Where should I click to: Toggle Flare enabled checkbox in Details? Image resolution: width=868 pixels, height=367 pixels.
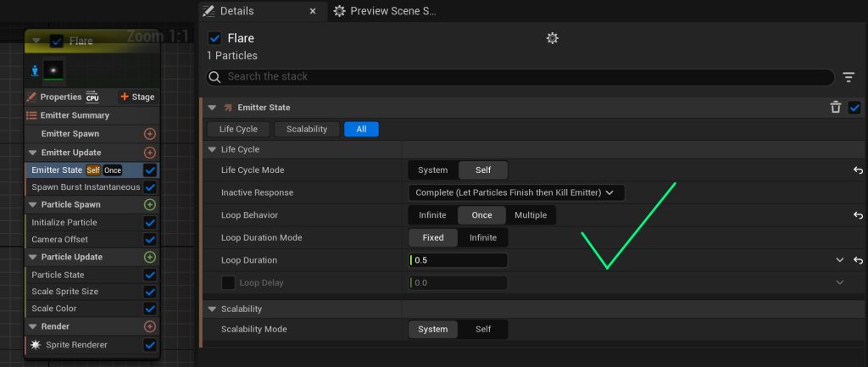[214, 38]
